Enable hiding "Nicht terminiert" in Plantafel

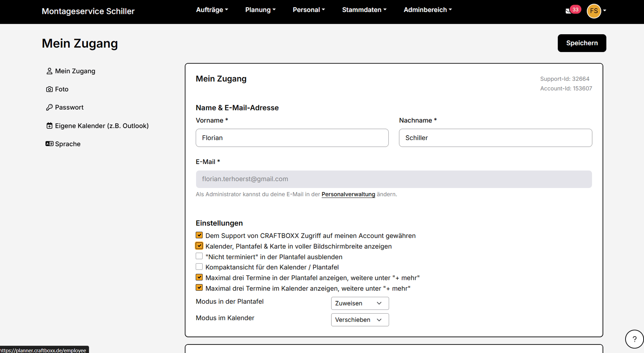(199, 256)
